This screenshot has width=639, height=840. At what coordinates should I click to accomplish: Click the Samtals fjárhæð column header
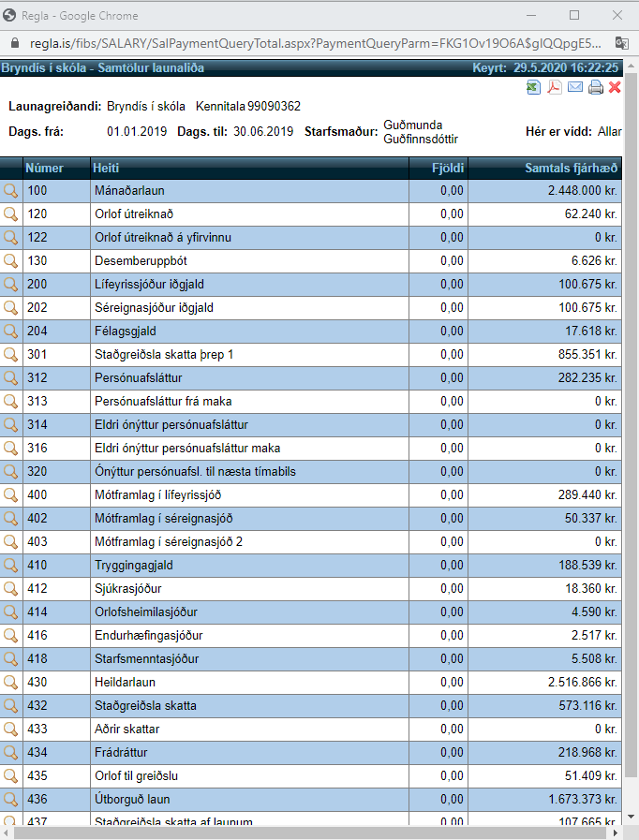pos(571,169)
